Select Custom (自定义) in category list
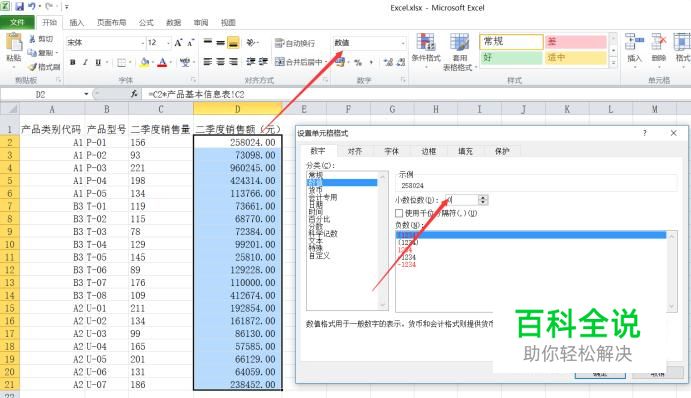This screenshot has width=691, height=398. tap(319, 255)
